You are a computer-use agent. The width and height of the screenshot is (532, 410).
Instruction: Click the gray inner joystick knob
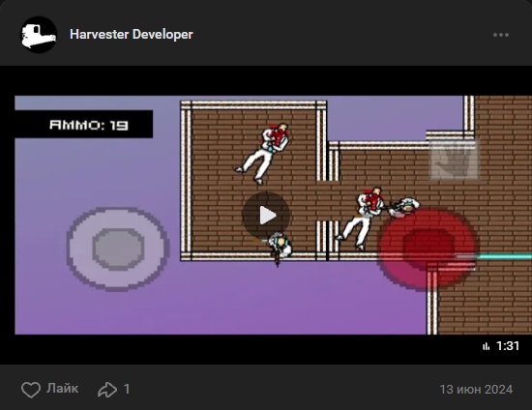tap(118, 249)
